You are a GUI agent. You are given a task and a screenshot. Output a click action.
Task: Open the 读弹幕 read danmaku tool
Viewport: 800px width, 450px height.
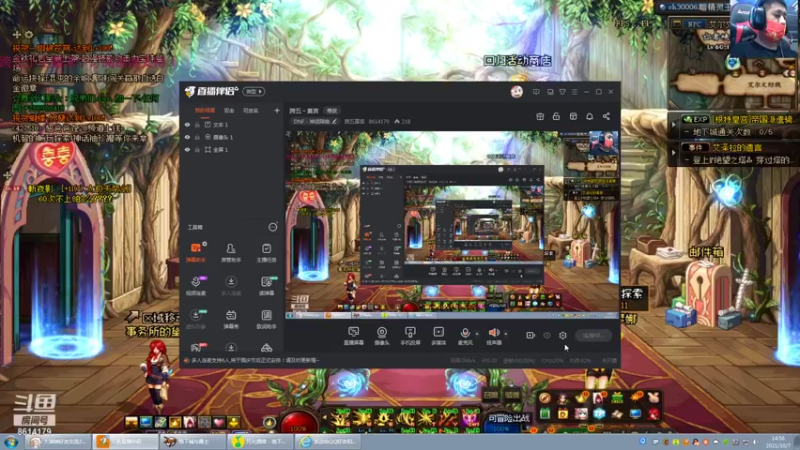266,285
